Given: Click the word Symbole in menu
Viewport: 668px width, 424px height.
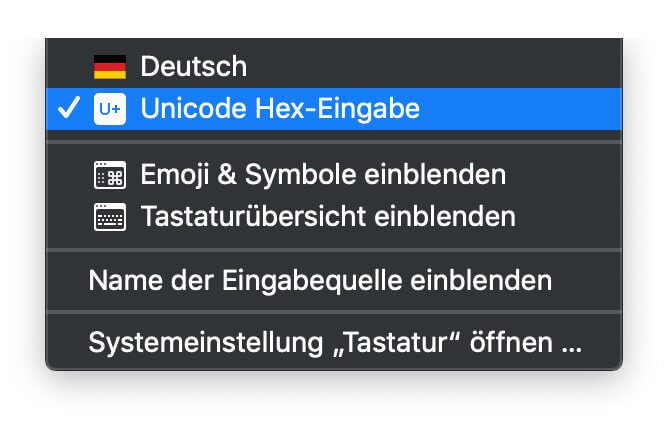Looking at the screenshot, I should (x=300, y=176).
